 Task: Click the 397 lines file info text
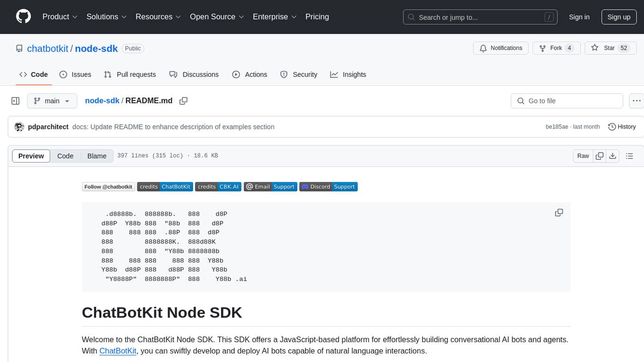click(167, 156)
